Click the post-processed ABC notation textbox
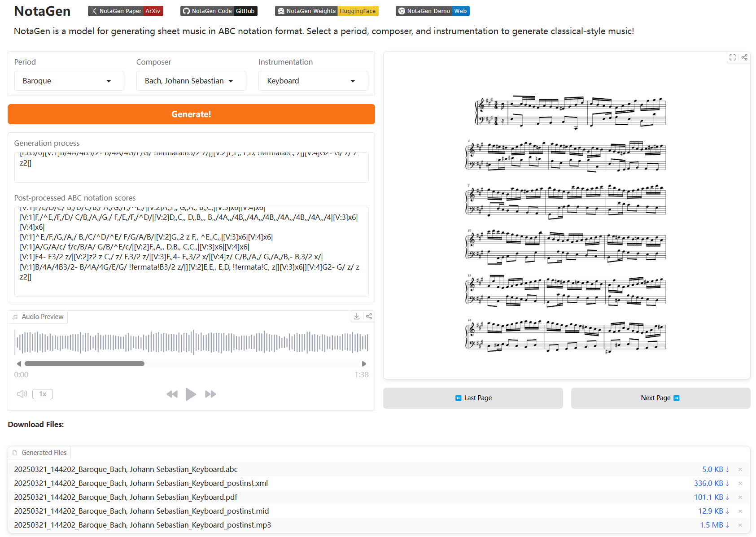The width and height of the screenshot is (756, 537). (x=191, y=251)
